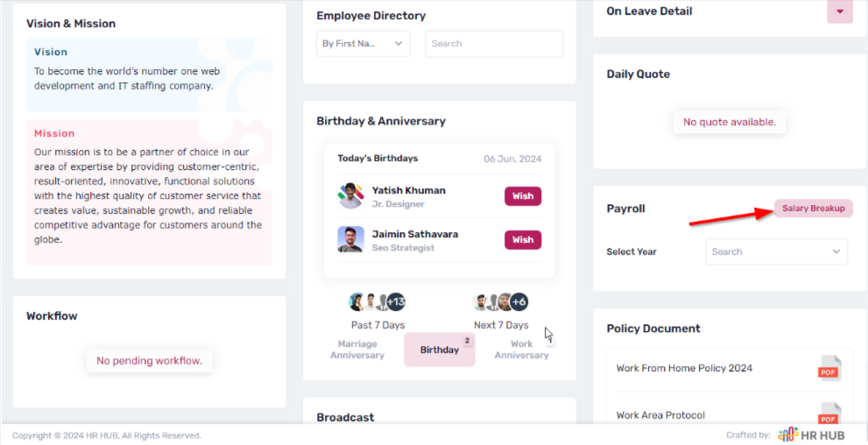
Task: Select the Birthday tab
Action: point(440,350)
